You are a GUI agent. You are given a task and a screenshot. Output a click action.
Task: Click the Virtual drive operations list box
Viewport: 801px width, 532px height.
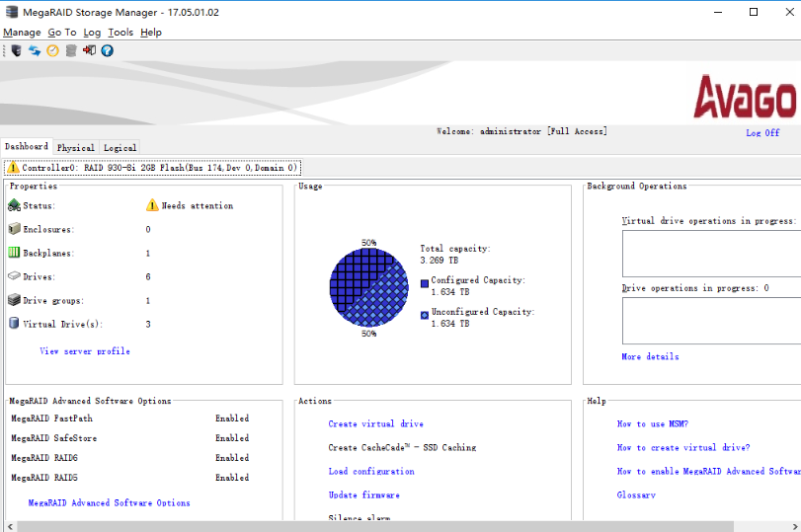pos(711,254)
